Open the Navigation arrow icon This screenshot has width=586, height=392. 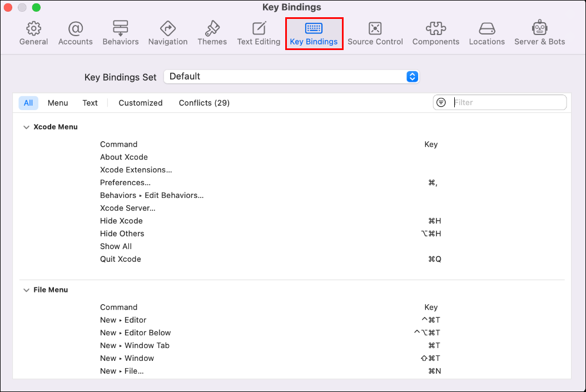pyautogui.click(x=168, y=28)
